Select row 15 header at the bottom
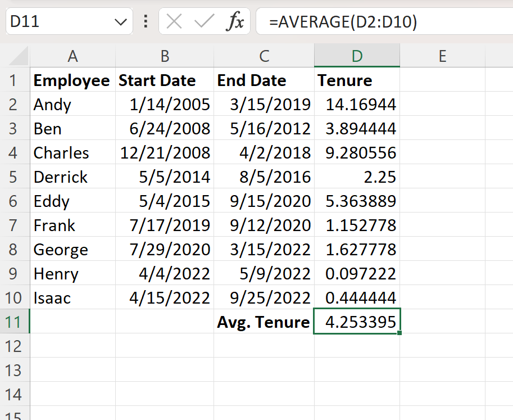The width and height of the screenshot is (513, 420). coord(15,414)
